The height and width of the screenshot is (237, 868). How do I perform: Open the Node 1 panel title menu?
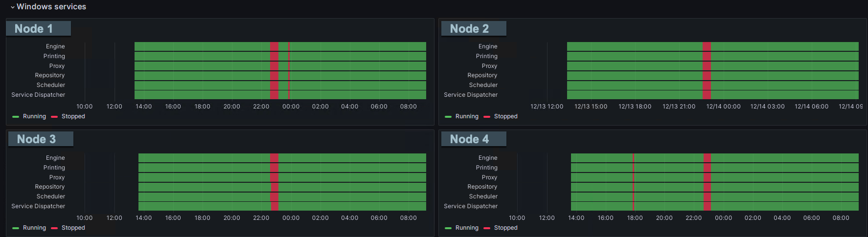[x=33, y=29]
